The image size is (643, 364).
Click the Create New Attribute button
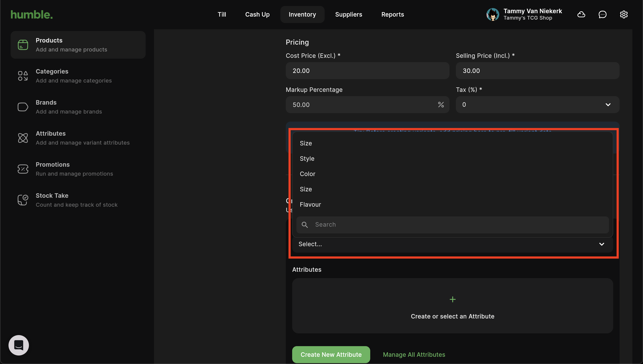[x=331, y=354]
